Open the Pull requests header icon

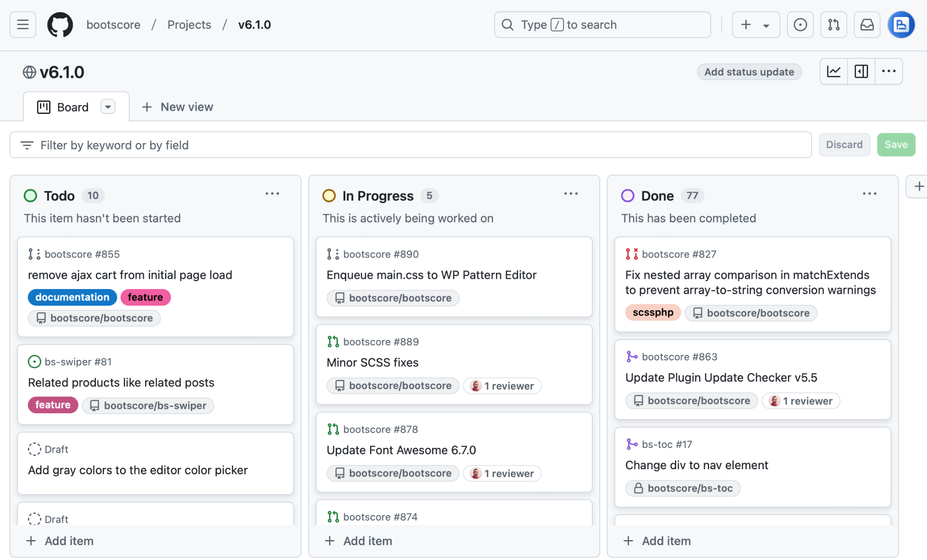click(x=833, y=25)
